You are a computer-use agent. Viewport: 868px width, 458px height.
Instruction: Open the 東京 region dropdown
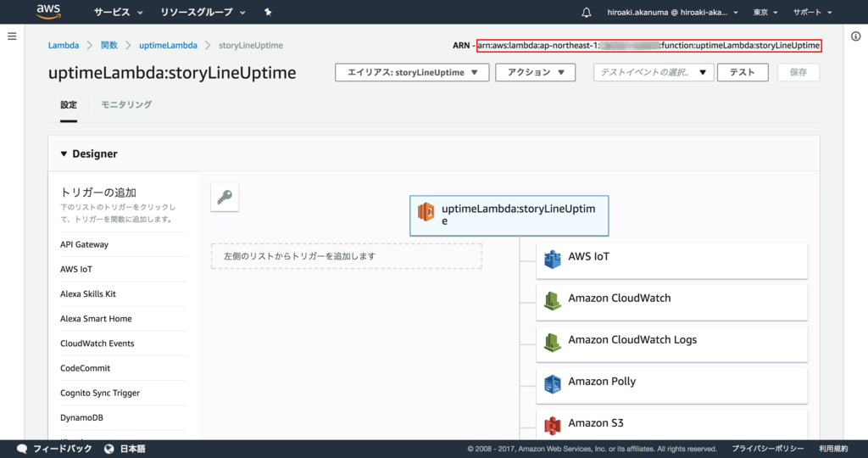[x=765, y=12]
